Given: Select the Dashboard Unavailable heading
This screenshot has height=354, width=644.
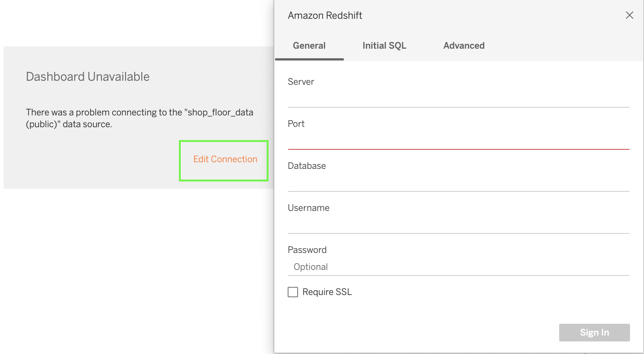Looking at the screenshot, I should pos(88,77).
